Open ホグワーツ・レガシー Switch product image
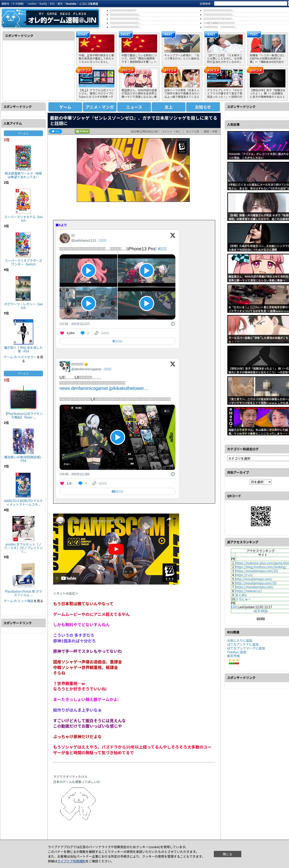The image size is (289, 868). 23,288
